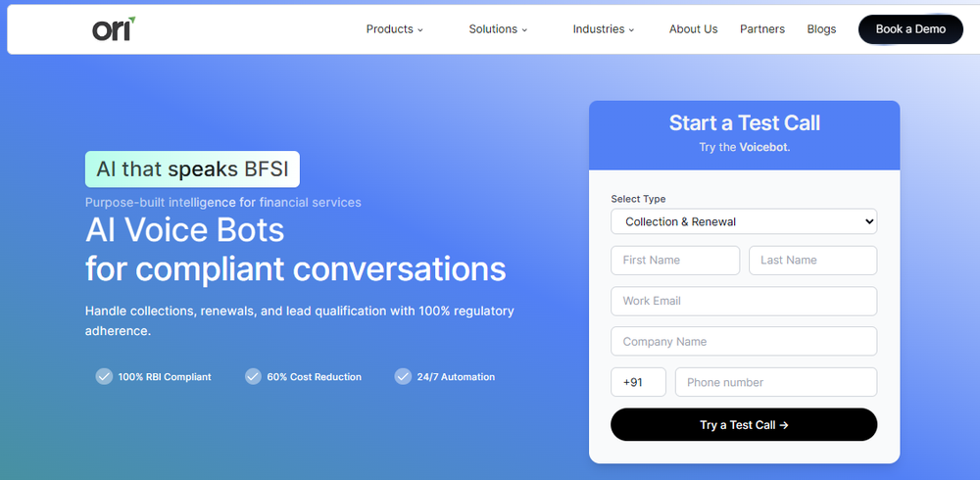Click the Company Name field
The width and height of the screenshot is (980, 480).
pos(744,342)
